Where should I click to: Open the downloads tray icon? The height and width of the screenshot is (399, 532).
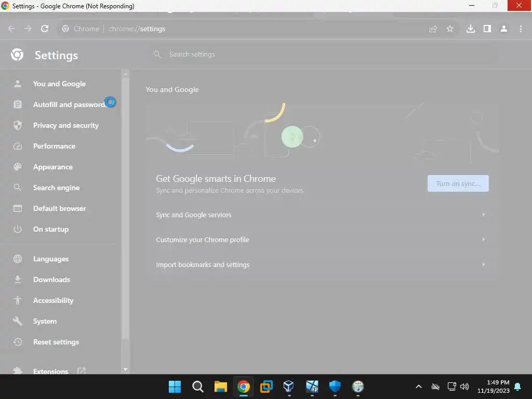coord(471,29)
